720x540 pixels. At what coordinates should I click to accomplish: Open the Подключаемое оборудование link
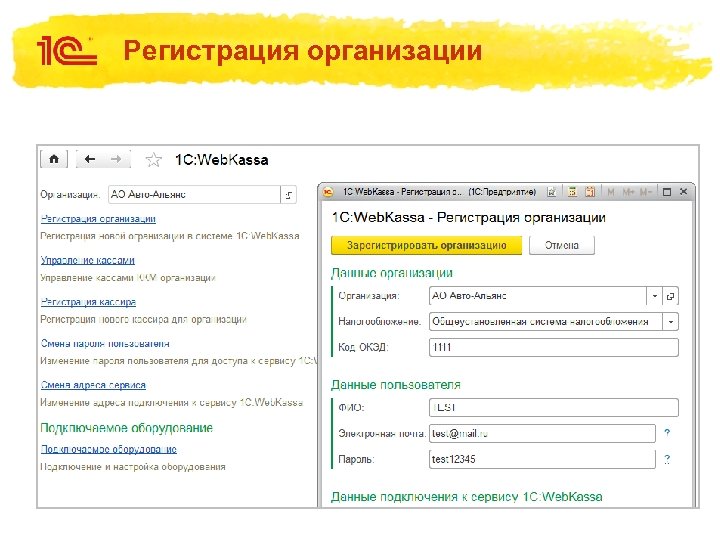(x=109, y=449)
